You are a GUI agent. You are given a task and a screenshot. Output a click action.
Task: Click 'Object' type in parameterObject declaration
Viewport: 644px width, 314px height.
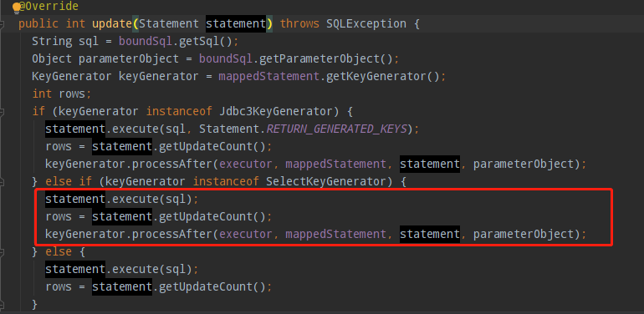pyautogui.click(x=52, y=59)
